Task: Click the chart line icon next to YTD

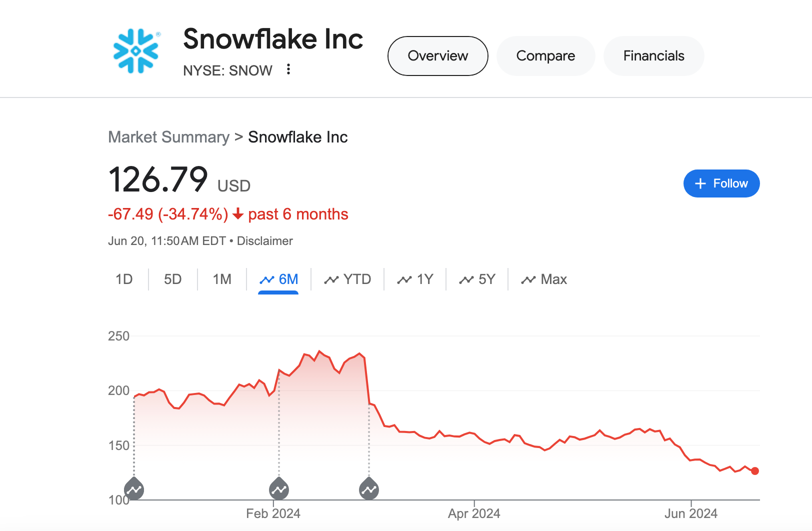Action: (331, 279)
